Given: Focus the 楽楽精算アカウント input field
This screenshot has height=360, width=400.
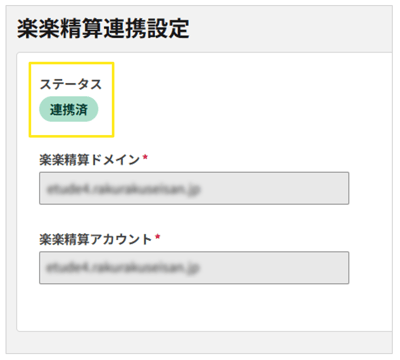Looking at the screenshot, I should coord(194,268).
